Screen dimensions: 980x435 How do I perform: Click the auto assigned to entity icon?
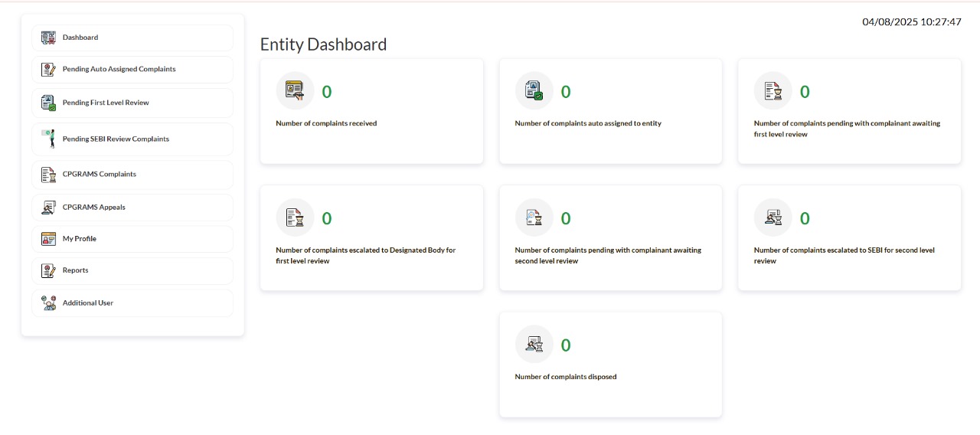pyautogui.click(x=534, y=91)
